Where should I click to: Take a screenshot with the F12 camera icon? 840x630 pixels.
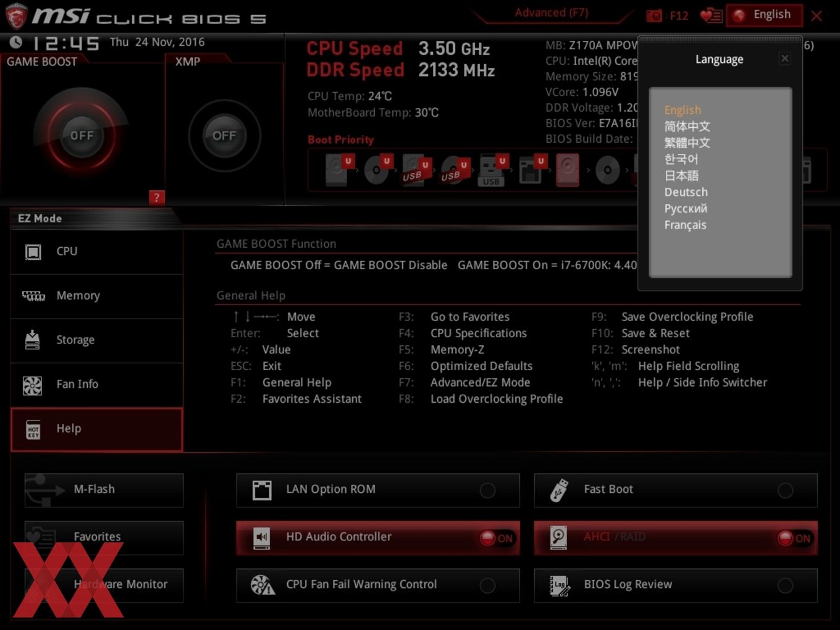pos(654,15)
